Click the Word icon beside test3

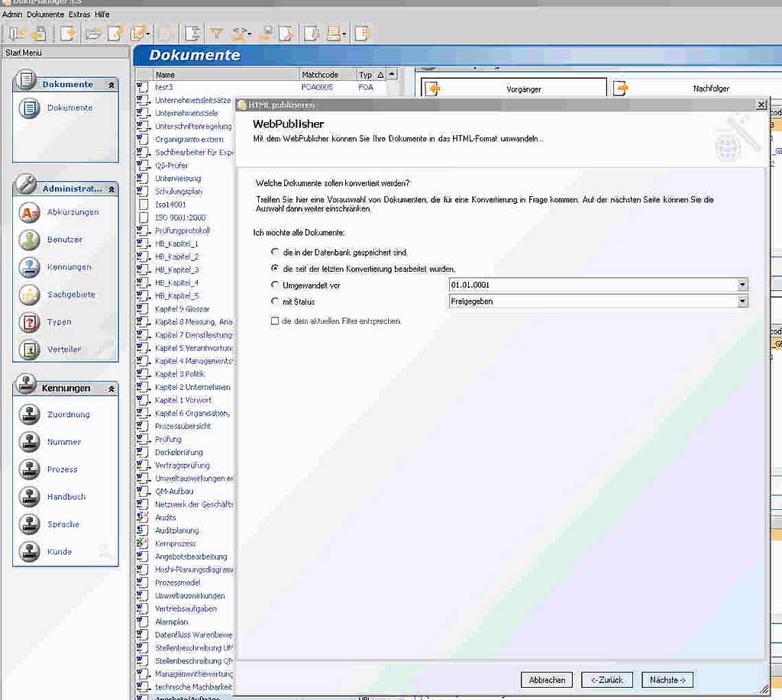[143, 87]
